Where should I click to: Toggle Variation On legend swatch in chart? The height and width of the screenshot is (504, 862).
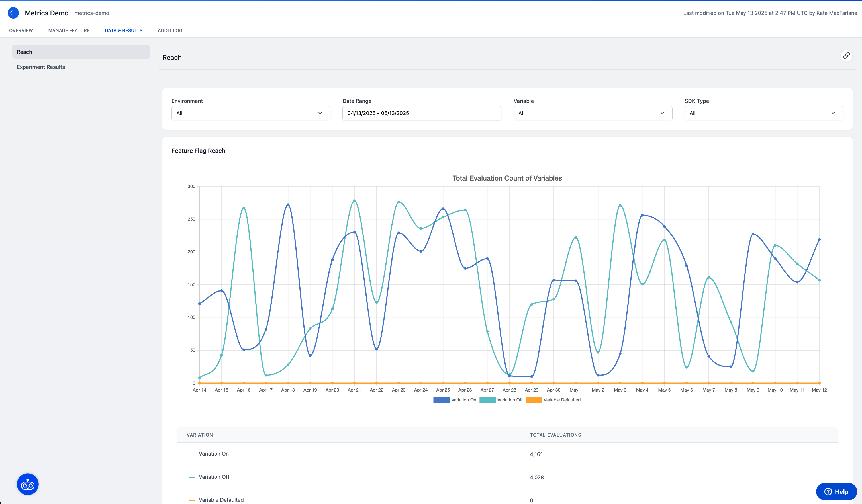[441, 400]
